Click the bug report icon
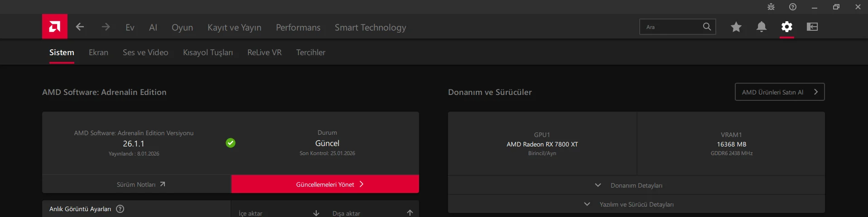The height and width of the screenshot is (217, 868). point(771,7)
